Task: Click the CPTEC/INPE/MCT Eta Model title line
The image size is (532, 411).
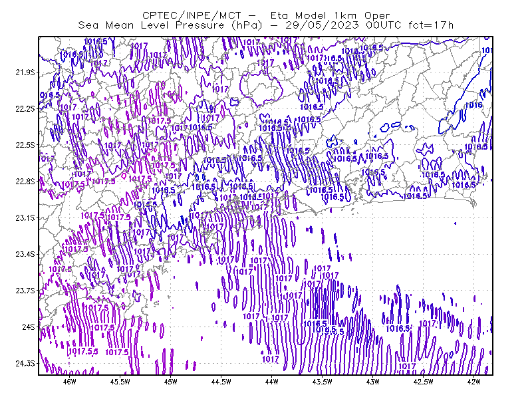Action: point(266,15)
